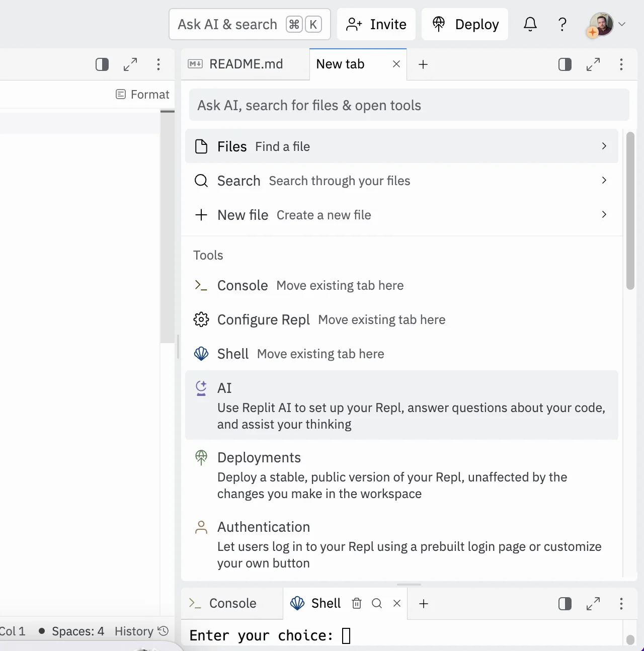
Task: Move the Console tool here
Action: 401,285
